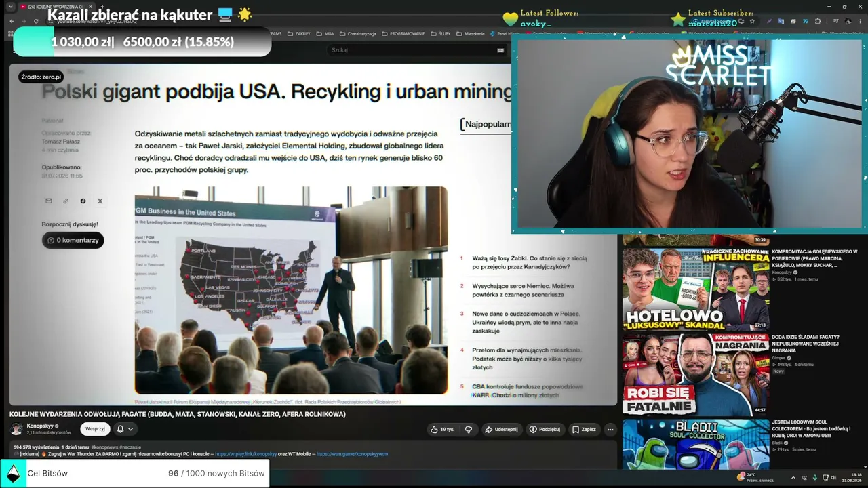The image size is (868, 488).
Task: Show hidden tray icons with the chevron
Action: (795, 478)
